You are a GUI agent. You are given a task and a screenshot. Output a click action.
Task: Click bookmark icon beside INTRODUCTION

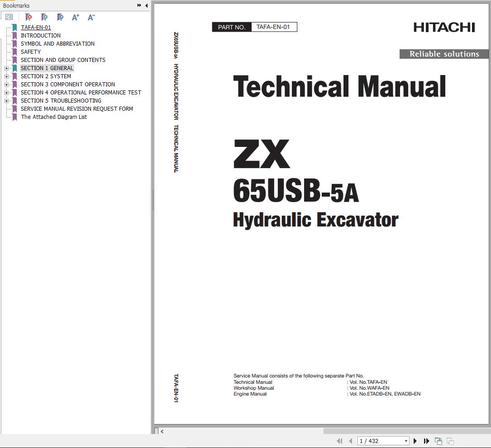tap(14, 36)
